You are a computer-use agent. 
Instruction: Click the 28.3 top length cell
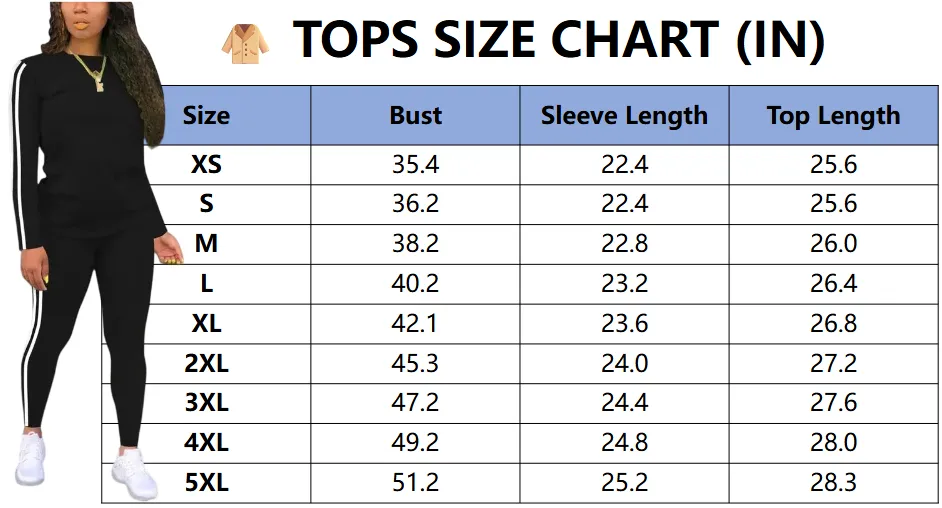click(x=833, y=483)
